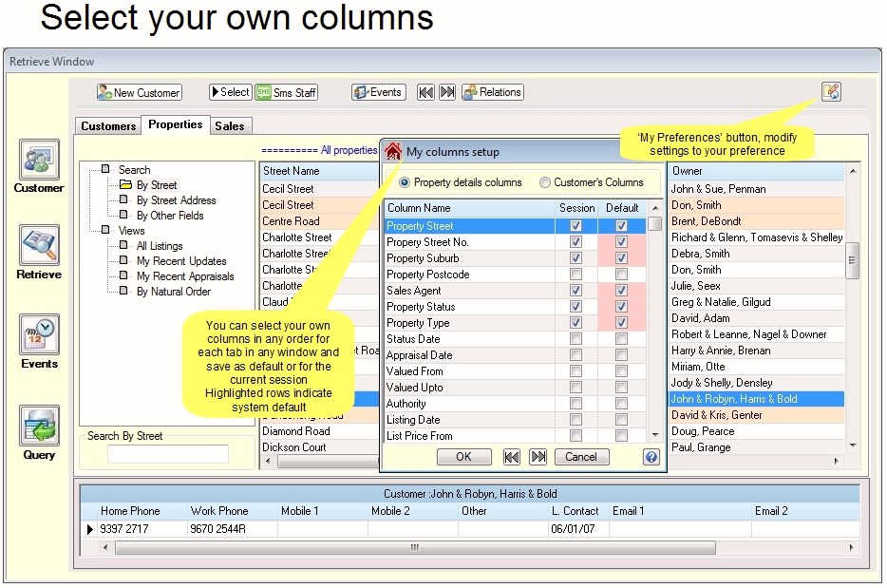Switch to the Customers tab
Screen dimensions: 887x588
107,125
